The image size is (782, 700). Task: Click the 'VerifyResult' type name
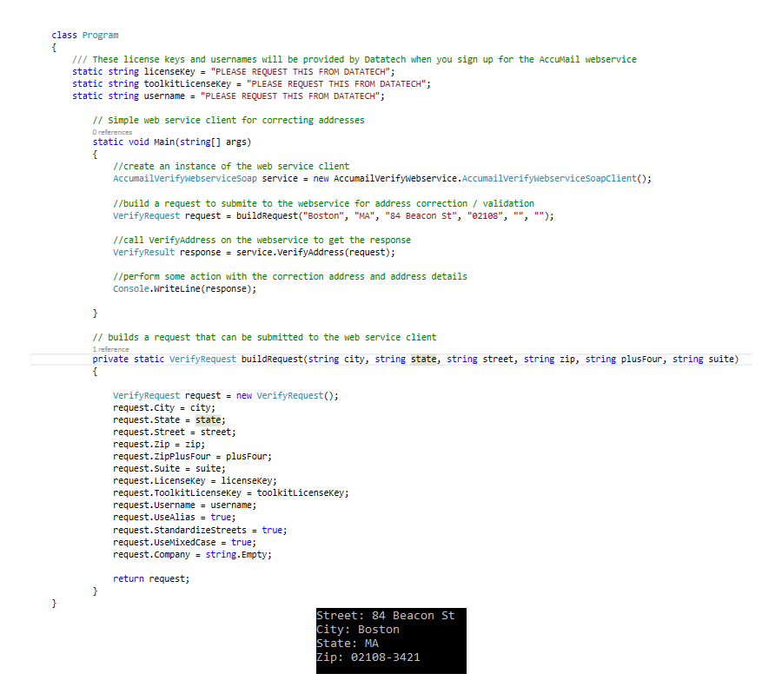pos(143,252)
